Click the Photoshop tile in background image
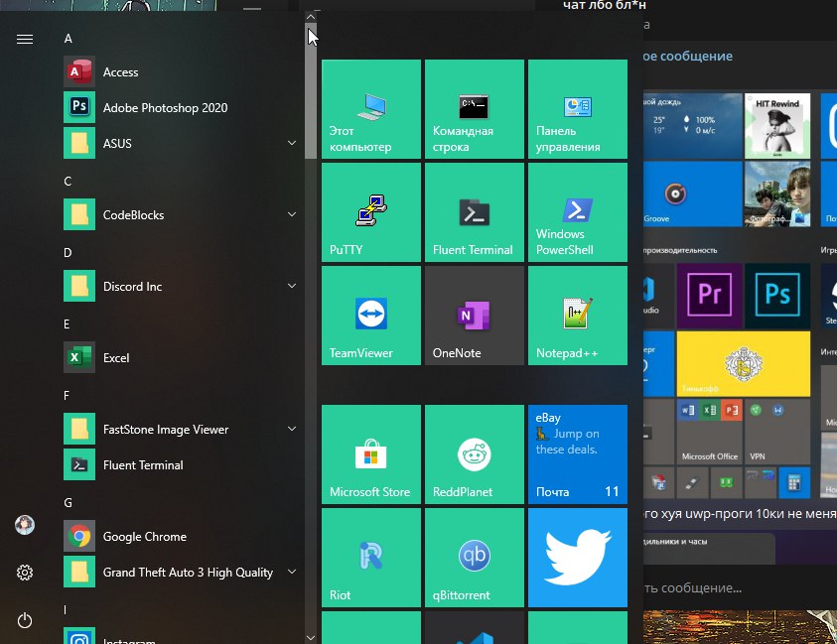The image size is (837, 644). click(777, 296)
